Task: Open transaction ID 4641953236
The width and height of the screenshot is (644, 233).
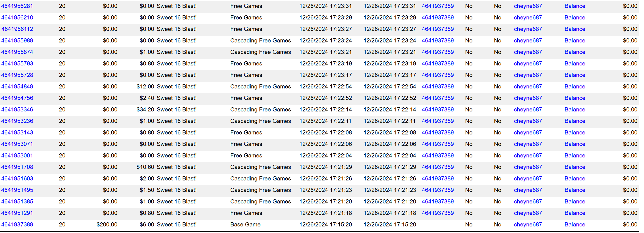Action: tap(17, 121)
